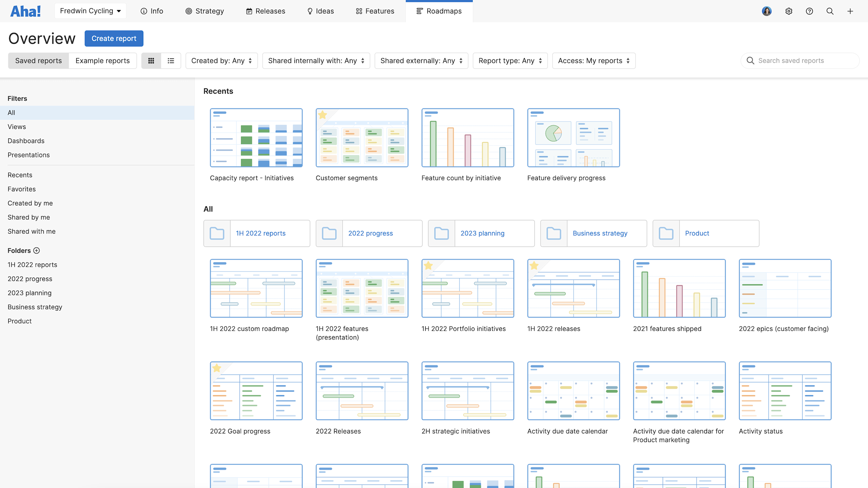Open the Report type filter
868x488 pixels.
click(510, 60)
